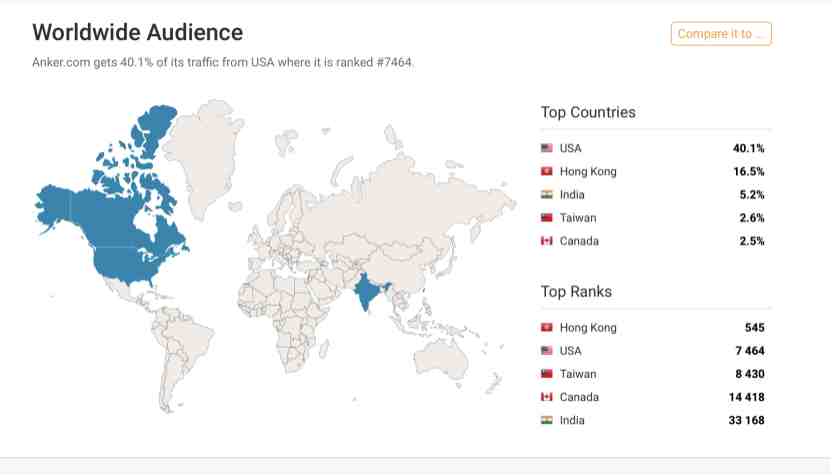Select India flag in Top Countries

point(547,195)
